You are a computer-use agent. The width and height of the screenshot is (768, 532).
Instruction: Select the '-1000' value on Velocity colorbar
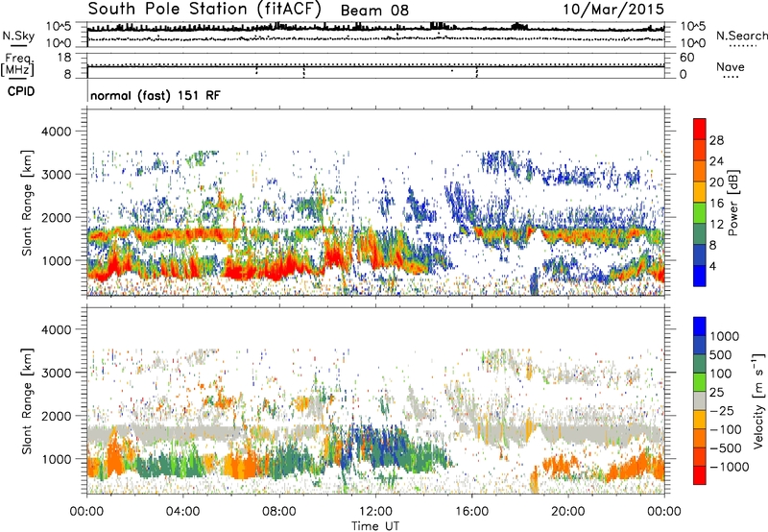point(730,467)
